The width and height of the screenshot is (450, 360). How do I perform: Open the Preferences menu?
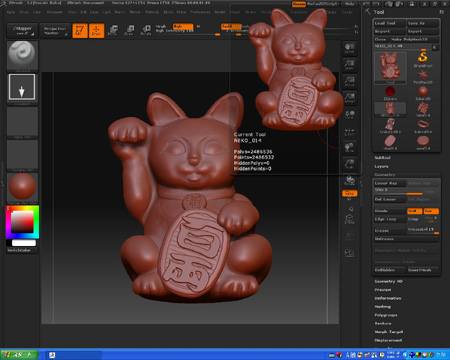click(200, 12)
